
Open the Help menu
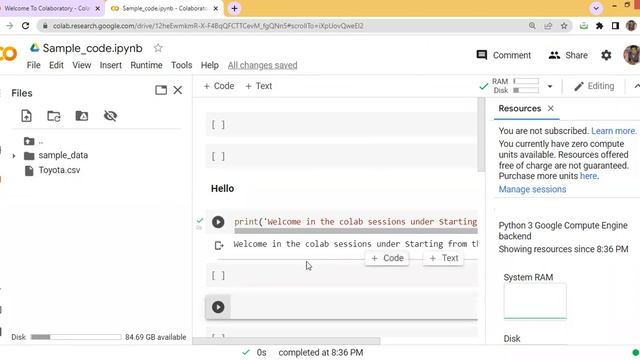click(209, 65)
